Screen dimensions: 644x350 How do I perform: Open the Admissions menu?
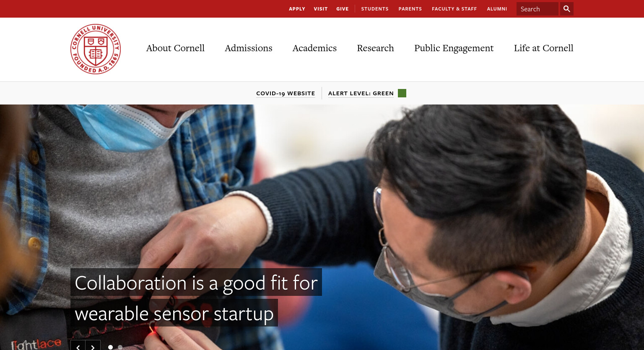coord(249,48)
